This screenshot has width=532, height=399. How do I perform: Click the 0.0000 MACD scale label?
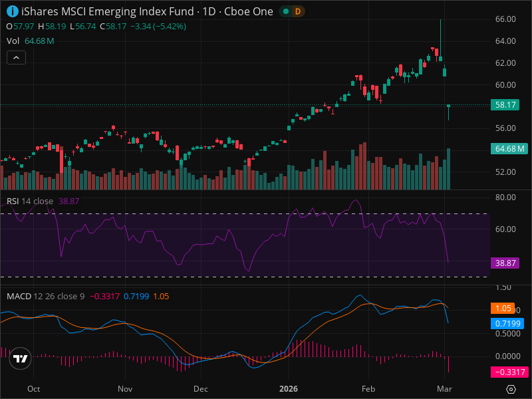coord(508,356)
